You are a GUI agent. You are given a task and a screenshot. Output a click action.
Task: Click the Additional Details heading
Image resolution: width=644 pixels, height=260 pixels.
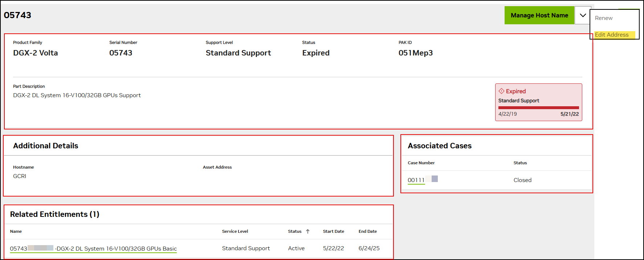[46, 146]
